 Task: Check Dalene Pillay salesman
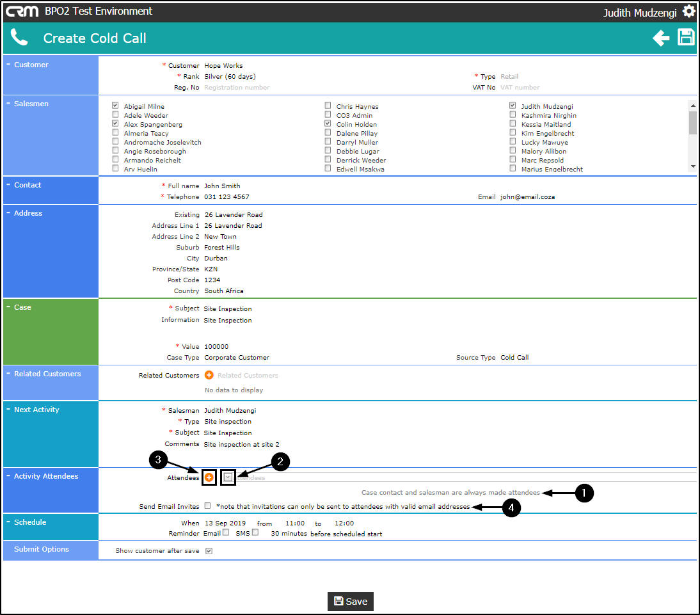(328, 132)
